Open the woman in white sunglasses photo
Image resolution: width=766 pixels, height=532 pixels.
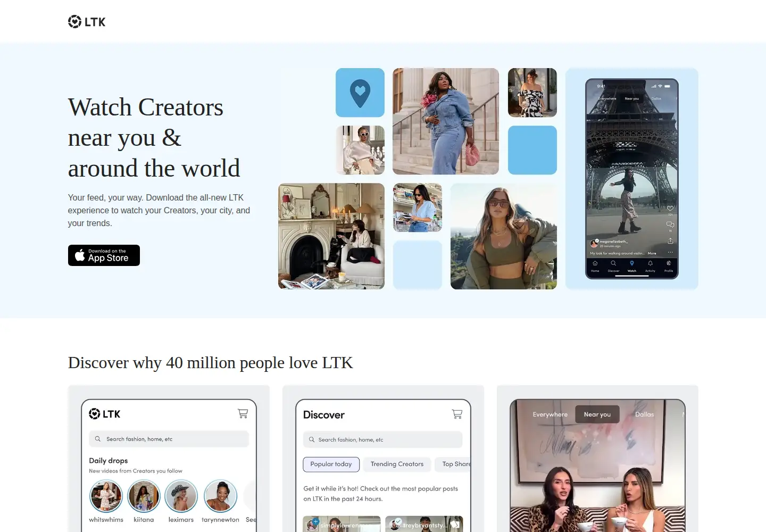tap(360, 150)
